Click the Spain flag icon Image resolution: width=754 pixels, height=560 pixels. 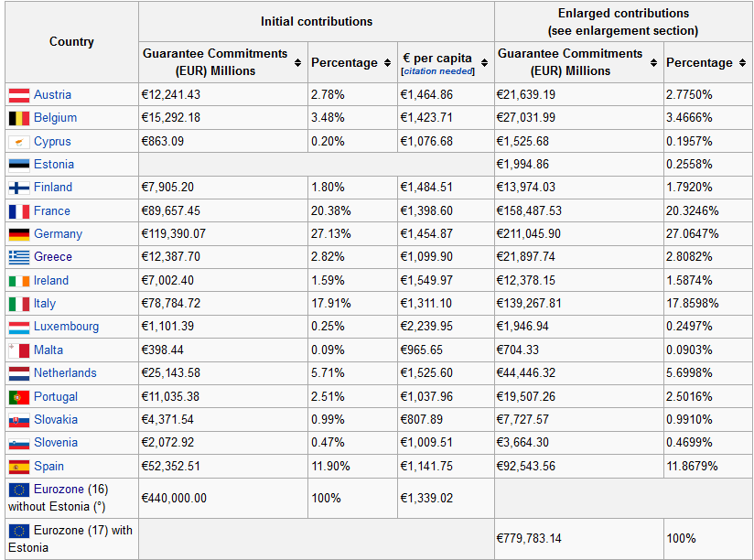point(19,467)
